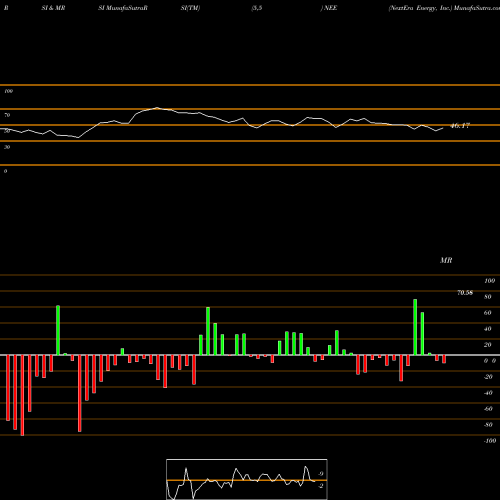Click the (5,5 parameter text in header
Viewport: 500px width, 500px height.
click(x=257, y=8)
